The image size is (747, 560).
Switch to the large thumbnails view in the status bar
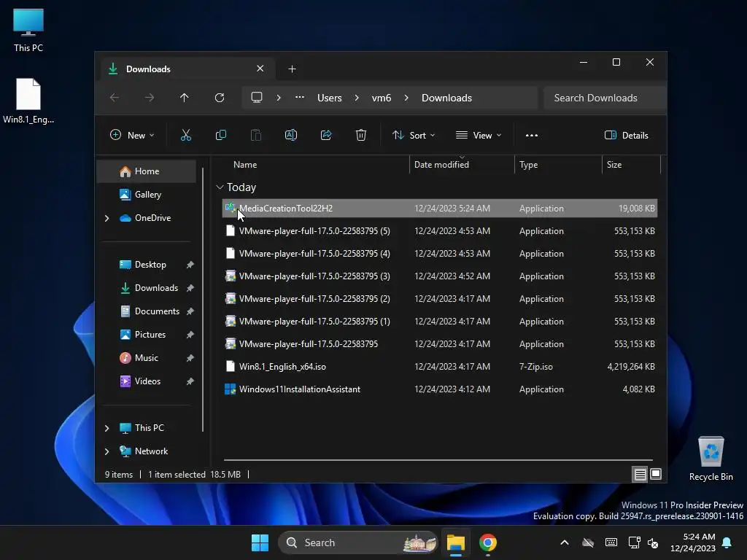pyautogui.click(x=656, y=474)
